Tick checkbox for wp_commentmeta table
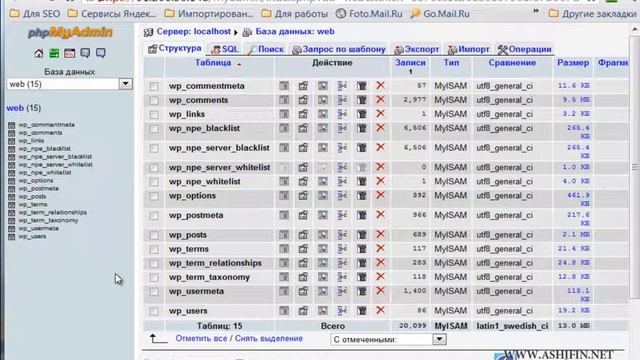 coord(154,86)
